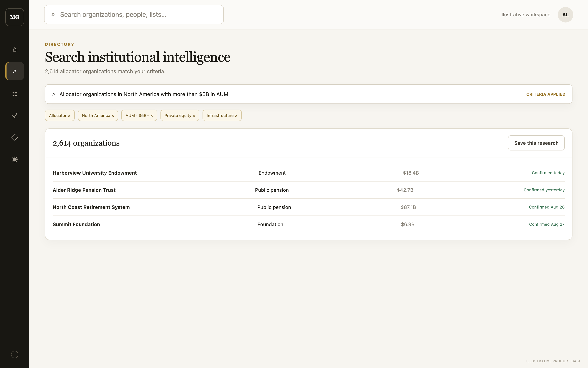Remove the Allocator filter chip

click(69, 116)
